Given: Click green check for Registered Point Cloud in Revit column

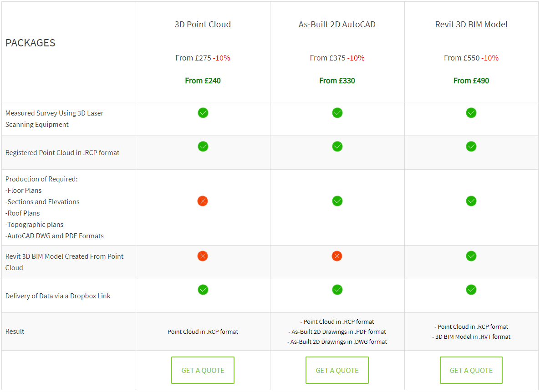Looking at the screenshot, I should (x=471, y=146).
